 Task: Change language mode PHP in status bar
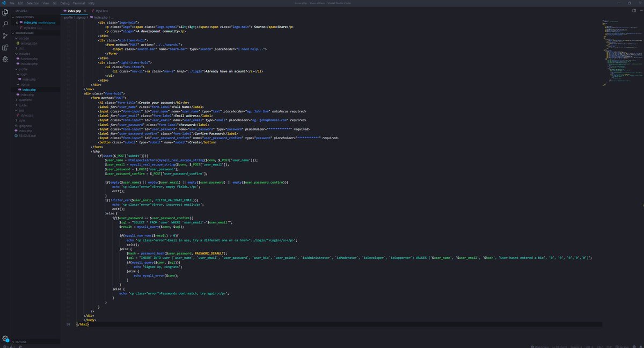[x=609, y=346]
